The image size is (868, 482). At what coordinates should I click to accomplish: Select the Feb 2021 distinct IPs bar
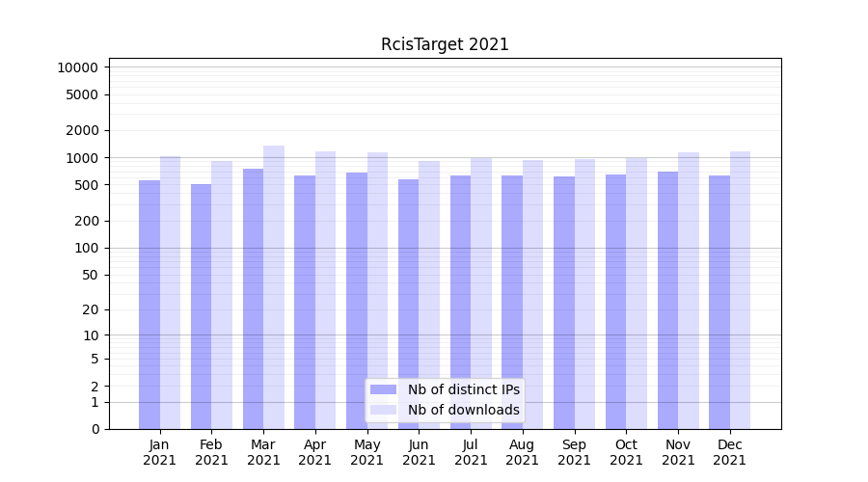coord(202,307)
